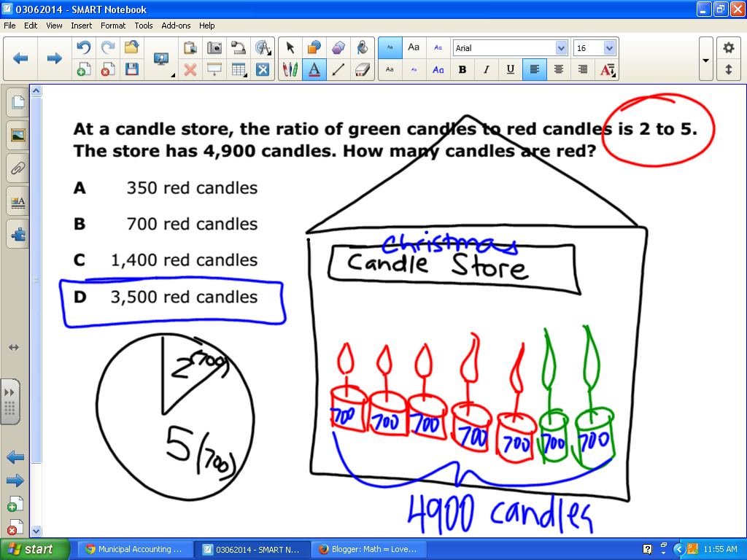Open the font color picker
The image size is (747, 560).
[606, 69]
